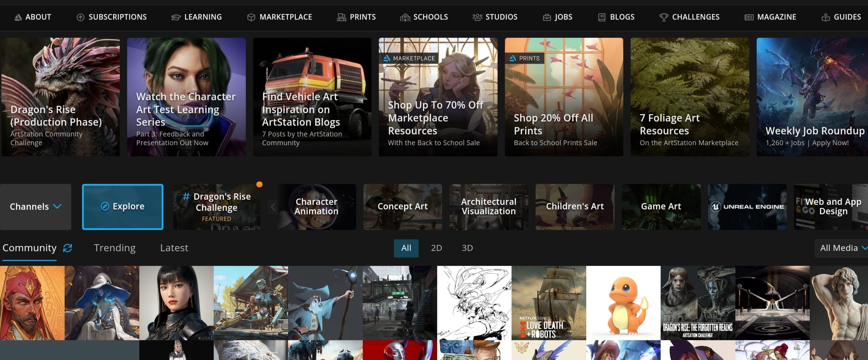Switch to the Community tab

pos(29,248)
